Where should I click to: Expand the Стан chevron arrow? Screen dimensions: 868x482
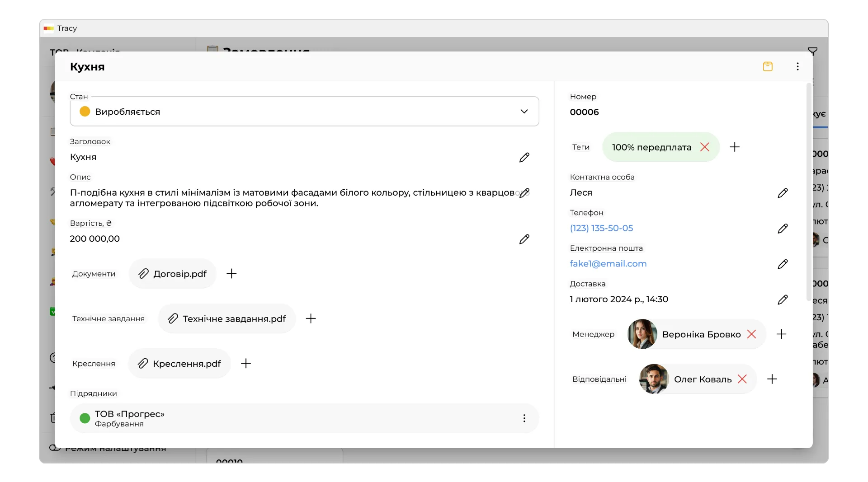pyautogui.click(x=524, y=112)
